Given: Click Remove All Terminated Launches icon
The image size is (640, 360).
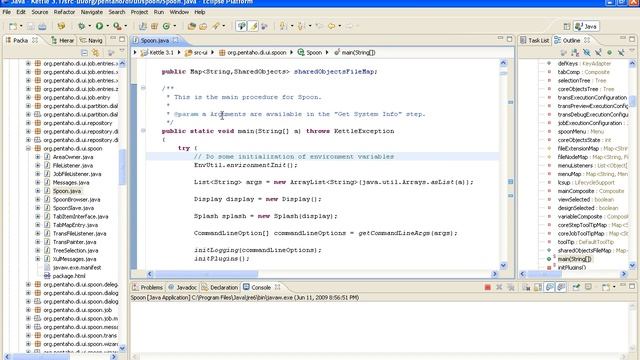Looking at the screenshot, I should (x=511, y=288).
